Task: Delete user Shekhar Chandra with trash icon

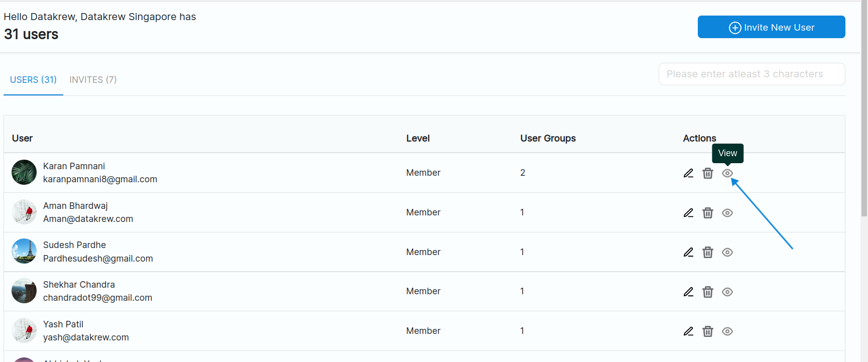Action: pyautogui.click(x=708, y=292)
